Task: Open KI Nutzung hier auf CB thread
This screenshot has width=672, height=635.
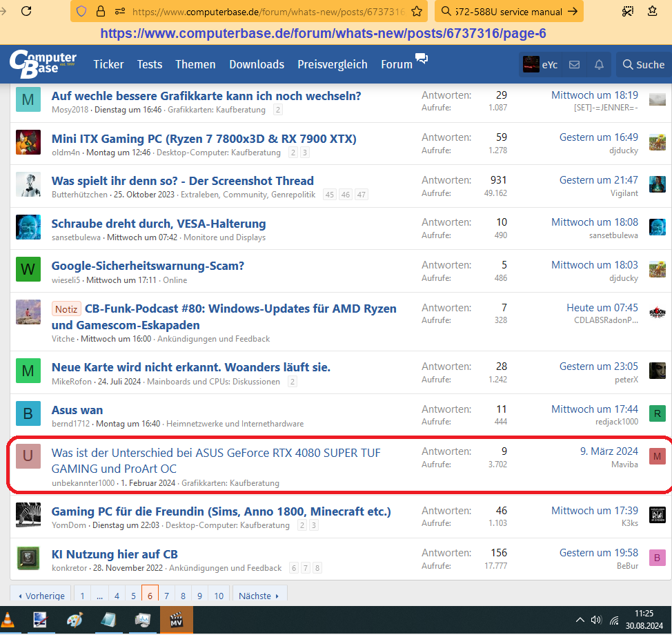Action: tap(115, 554)
